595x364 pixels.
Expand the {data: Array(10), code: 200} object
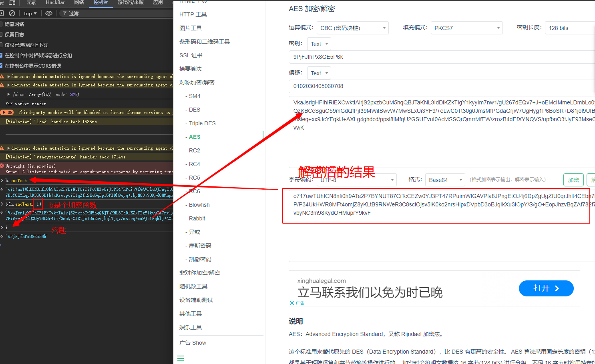click(x=9, y=94)
